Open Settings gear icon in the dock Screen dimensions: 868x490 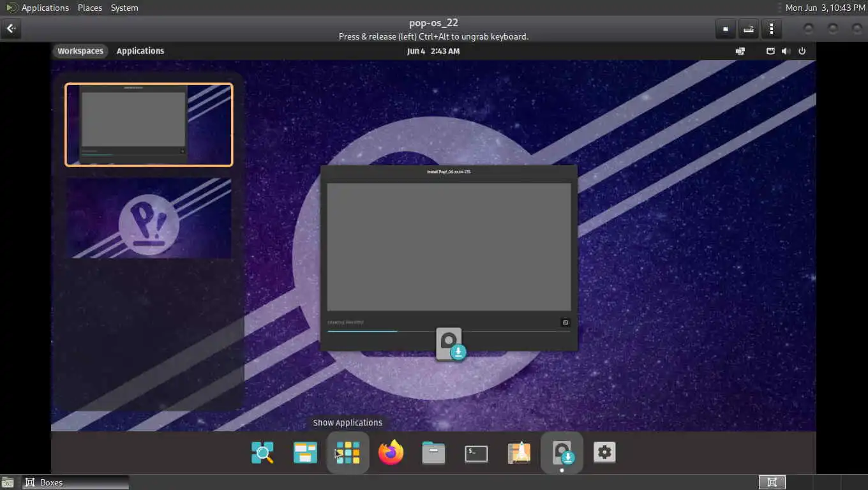tap(604, 453)
